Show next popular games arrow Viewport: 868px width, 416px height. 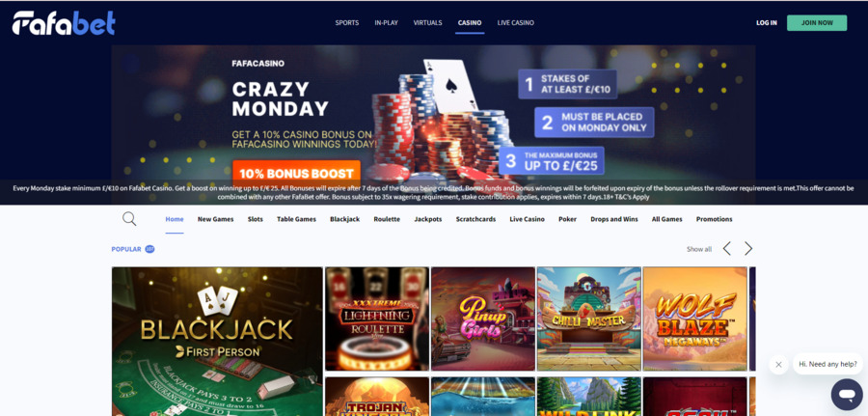(748, 249)
